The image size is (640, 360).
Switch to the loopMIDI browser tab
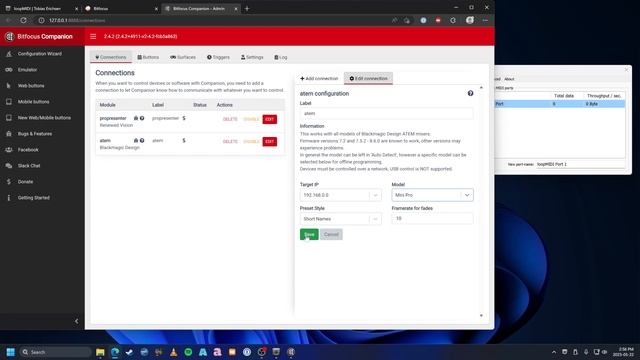tap(41, 9)
